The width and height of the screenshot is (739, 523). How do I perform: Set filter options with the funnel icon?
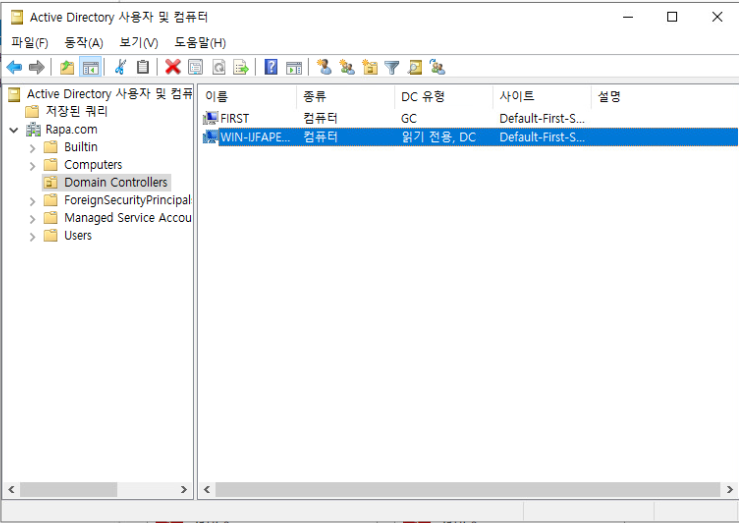click(392, 67)
